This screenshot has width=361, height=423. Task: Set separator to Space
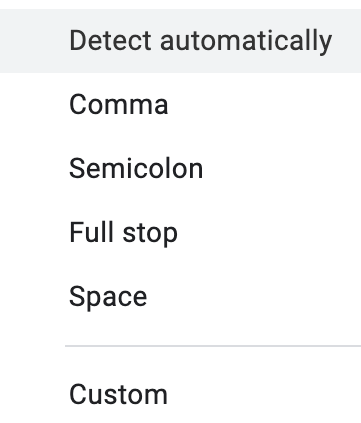tap(180, 297)
